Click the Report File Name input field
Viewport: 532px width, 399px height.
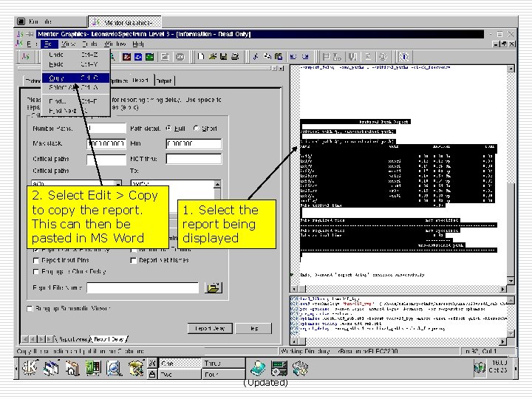(x=143, y=287)
